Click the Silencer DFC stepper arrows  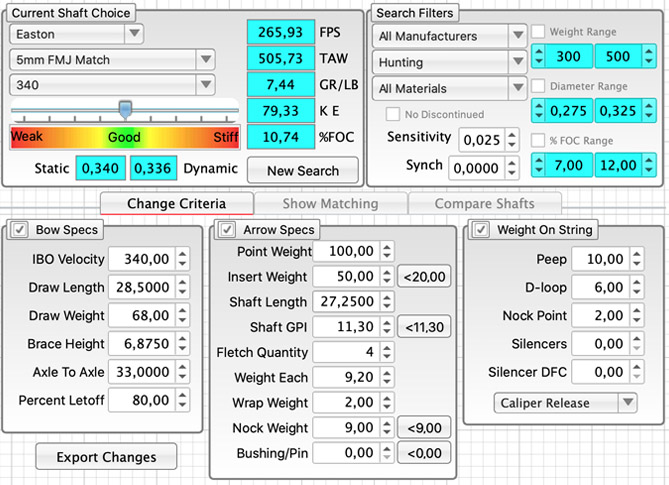click(637, 372)
